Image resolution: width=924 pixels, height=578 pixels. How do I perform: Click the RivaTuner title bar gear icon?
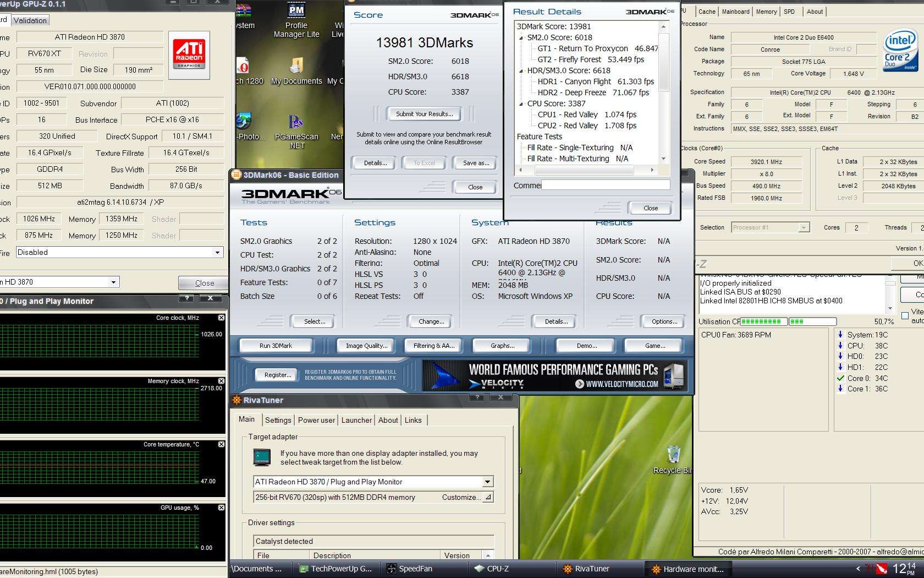pyautogui.click(x=237, y=400)
